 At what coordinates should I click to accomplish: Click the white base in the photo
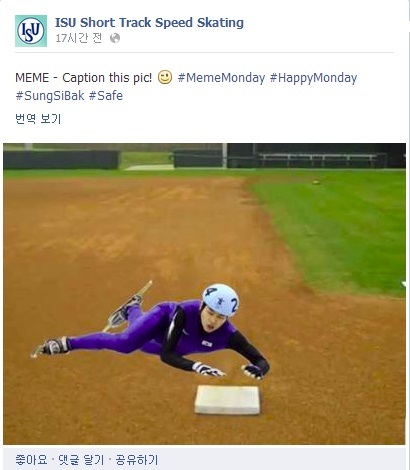[228, 400]
